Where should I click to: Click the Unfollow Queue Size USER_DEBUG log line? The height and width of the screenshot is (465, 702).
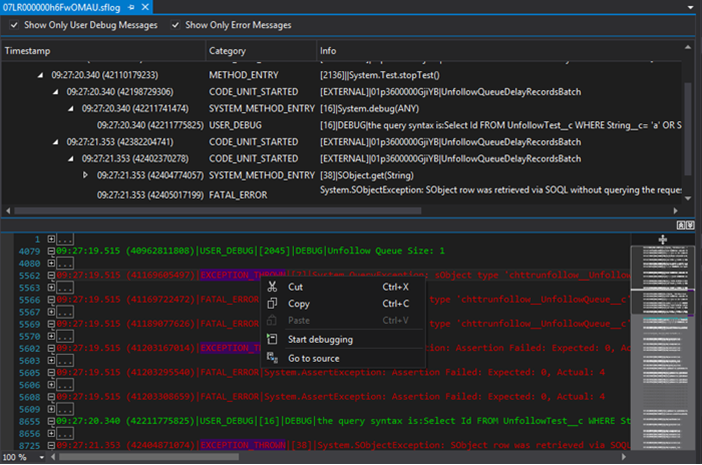coord(251,251)
